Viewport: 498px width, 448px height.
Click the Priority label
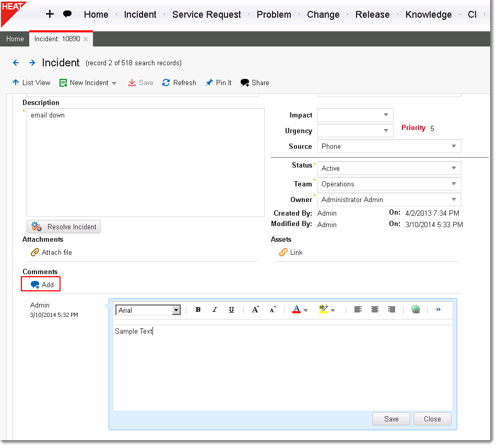[413, 128]
